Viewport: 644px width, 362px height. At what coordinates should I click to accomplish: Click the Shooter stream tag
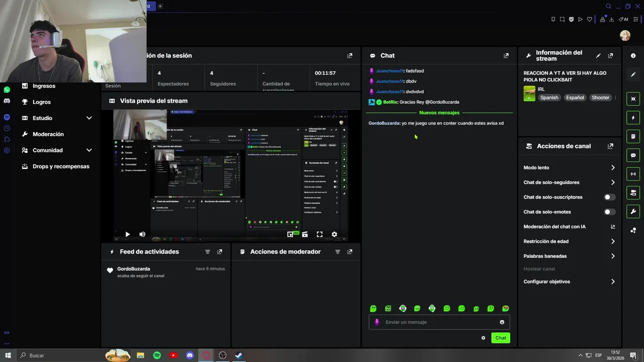click(x=600, y=98)
